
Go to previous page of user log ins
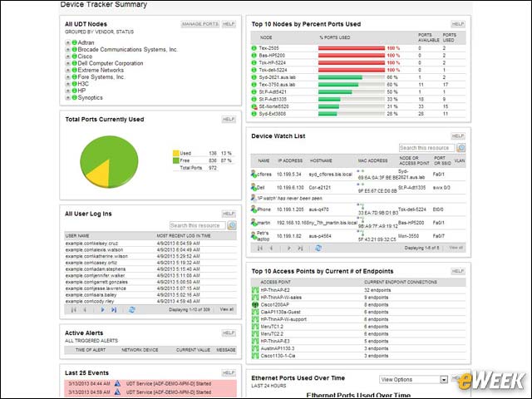[85, 310]
